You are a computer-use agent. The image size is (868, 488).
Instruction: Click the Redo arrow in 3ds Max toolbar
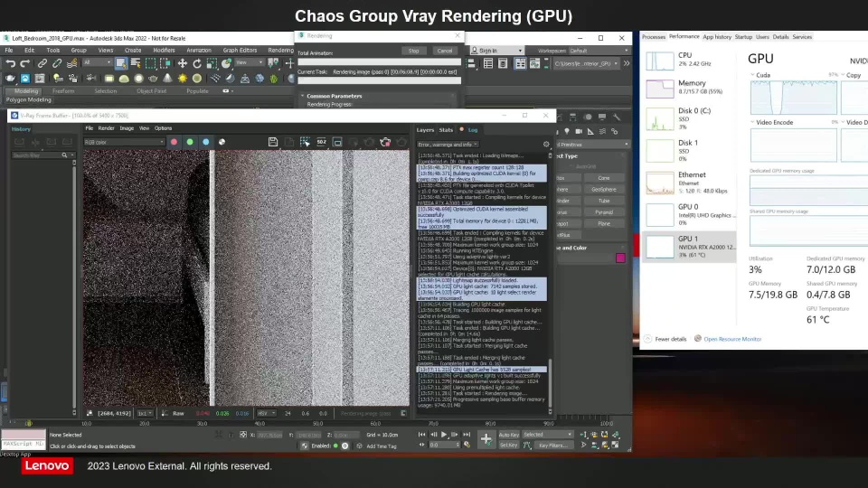(x=25, y=63)
